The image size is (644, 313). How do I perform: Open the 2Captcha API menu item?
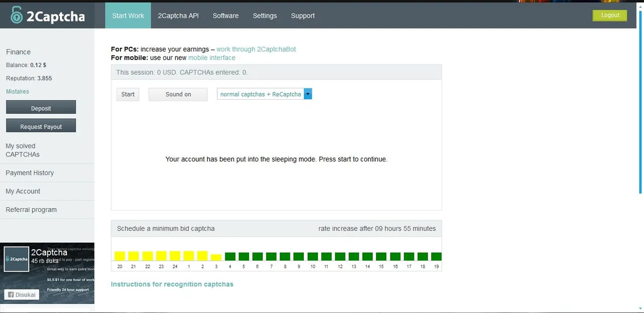178,16
